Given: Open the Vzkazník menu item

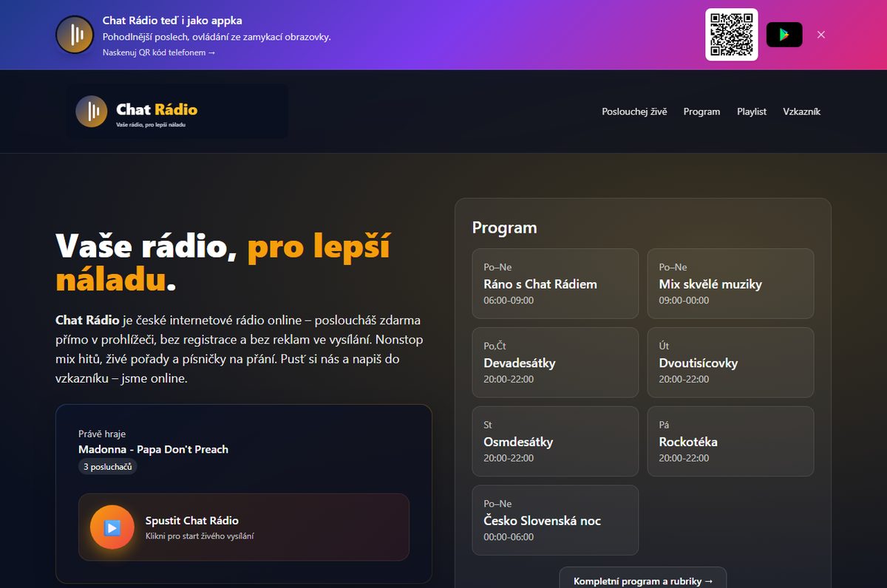Looking at the screenshot, I should pyautogui.click(x=802, y=112).
